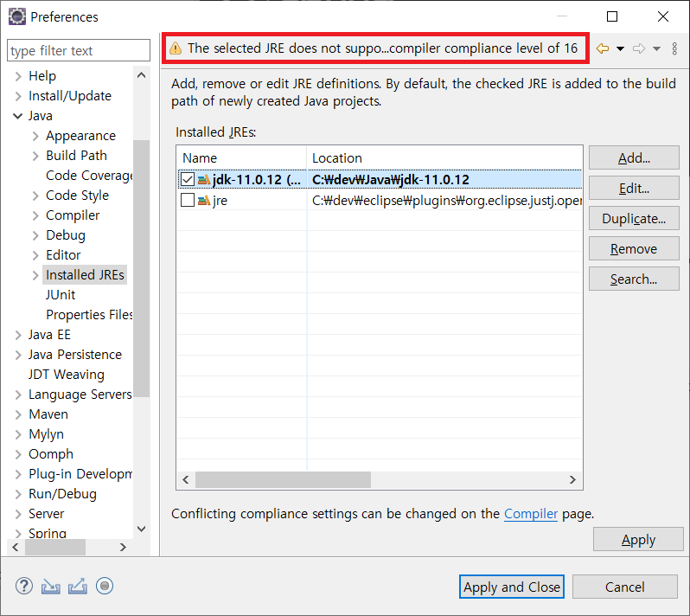The width and height of the screenshot is (690, 616).
Task: Click the Cancel button
Action: tap(624, 587)
